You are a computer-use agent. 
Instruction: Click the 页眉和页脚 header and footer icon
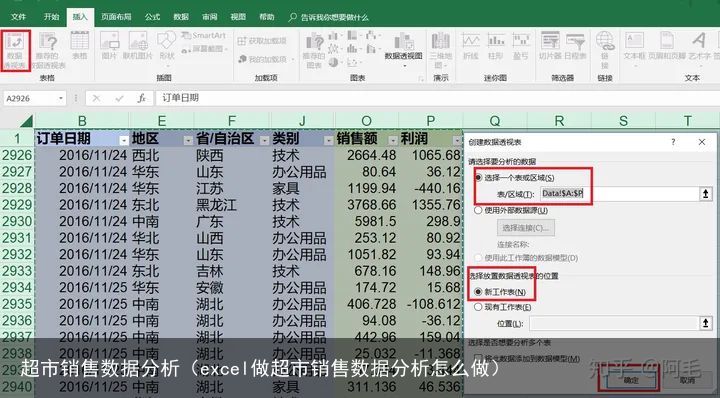[667, 46]
